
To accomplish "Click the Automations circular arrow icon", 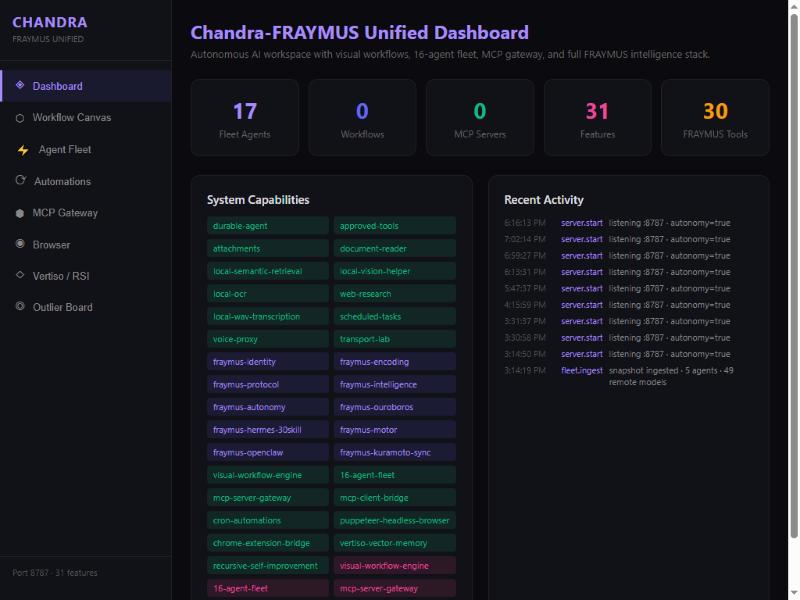I will click(x=20, y=180).
